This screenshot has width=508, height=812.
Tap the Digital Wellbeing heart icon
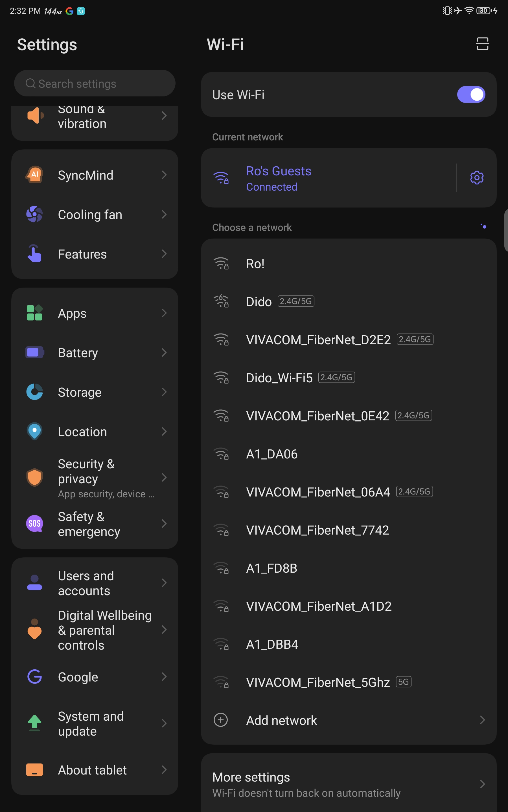pos(35,629)
